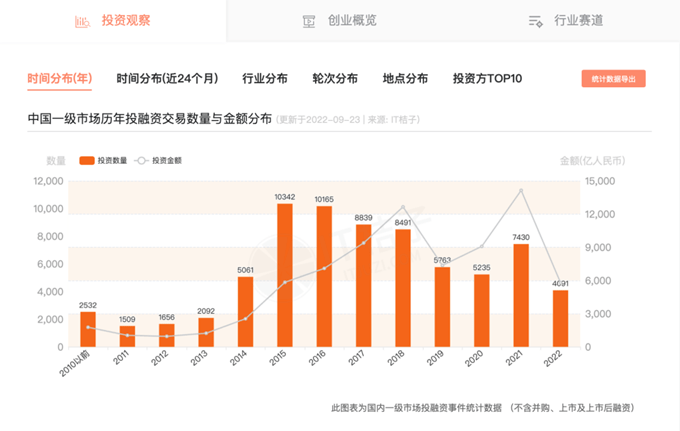Viewport: 680px width, 431px height.
Task: Show the 轮次分布 view
Action: pos(335,79)
